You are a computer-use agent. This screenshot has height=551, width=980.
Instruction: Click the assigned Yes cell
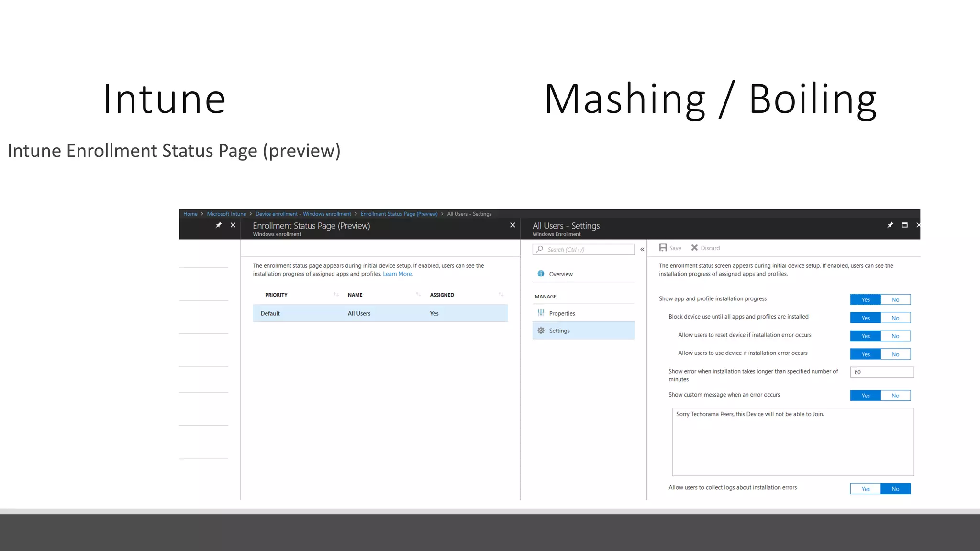pyautogui.click(x=434, y=313)
